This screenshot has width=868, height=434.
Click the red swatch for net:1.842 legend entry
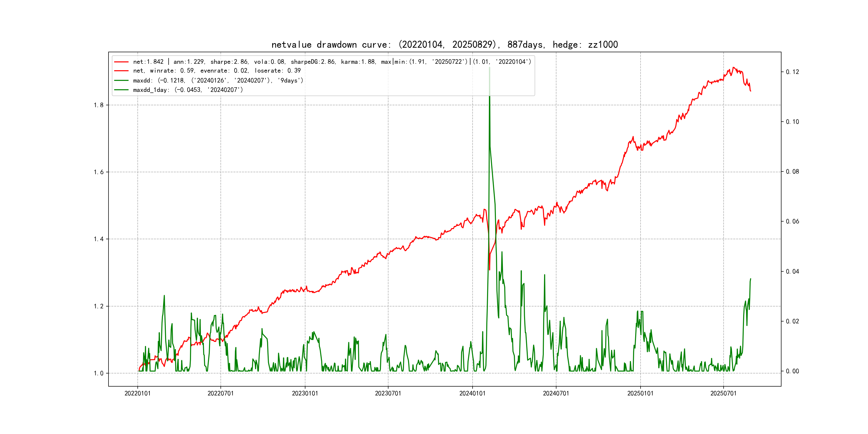click(121, 62)
